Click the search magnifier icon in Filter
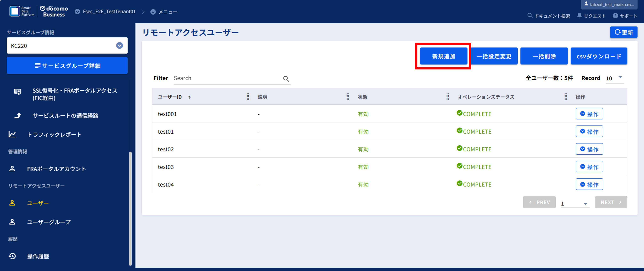The height and width of the screenshot is (271, 644). click(x=286, y=79)
